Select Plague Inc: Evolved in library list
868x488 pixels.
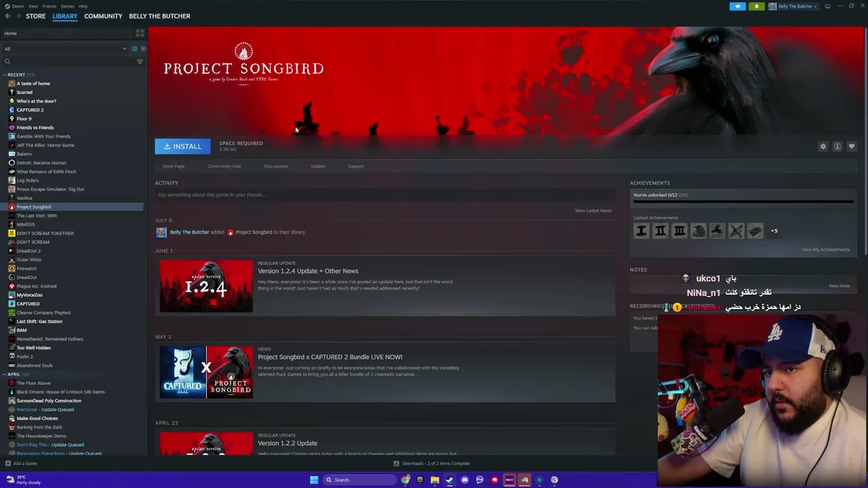pos(37,286)
